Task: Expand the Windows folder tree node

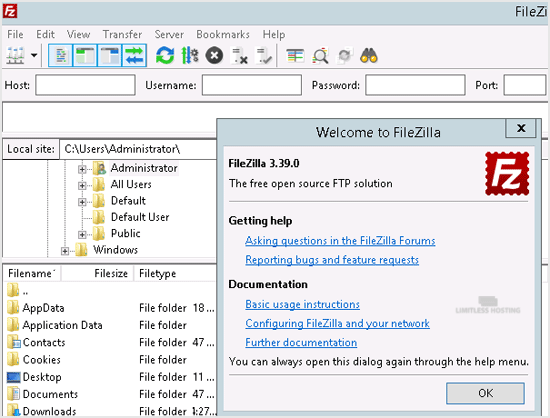Action: tap(65, 251)
